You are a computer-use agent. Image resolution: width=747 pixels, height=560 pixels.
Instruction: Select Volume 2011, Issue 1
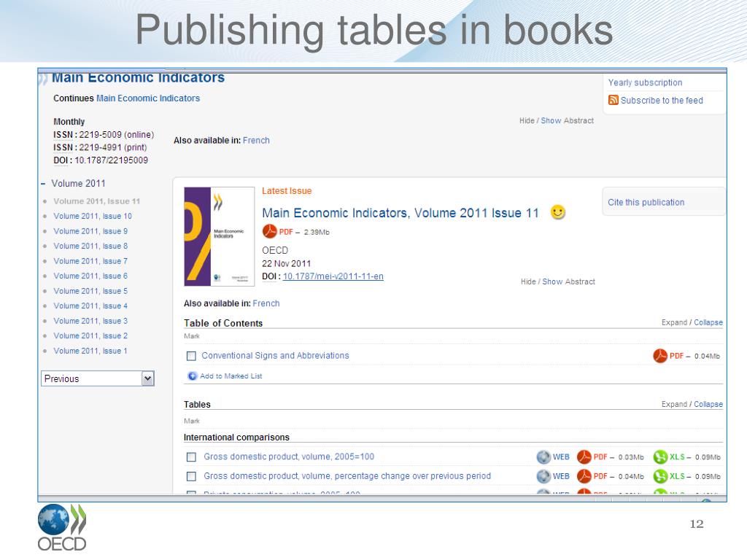point(90,351)
